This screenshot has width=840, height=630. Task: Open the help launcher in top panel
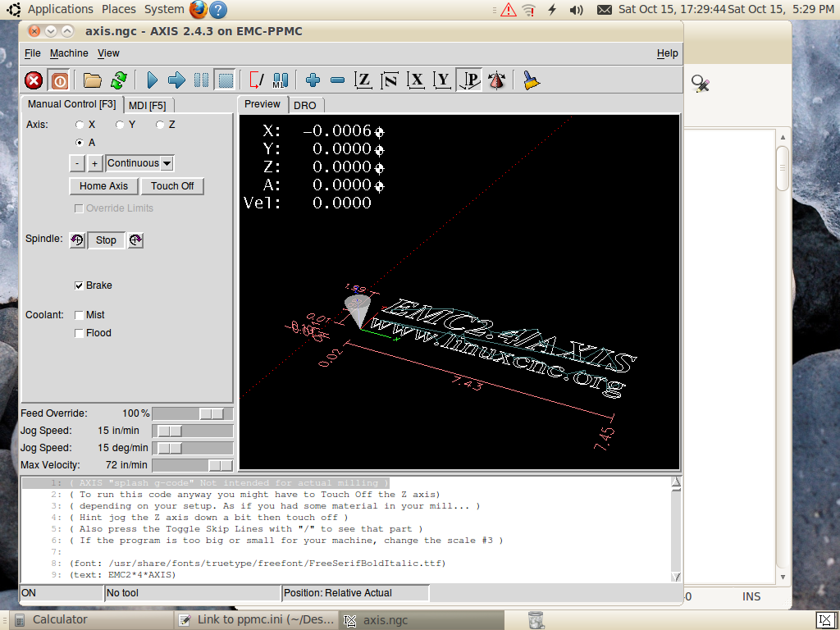point(217,9)
